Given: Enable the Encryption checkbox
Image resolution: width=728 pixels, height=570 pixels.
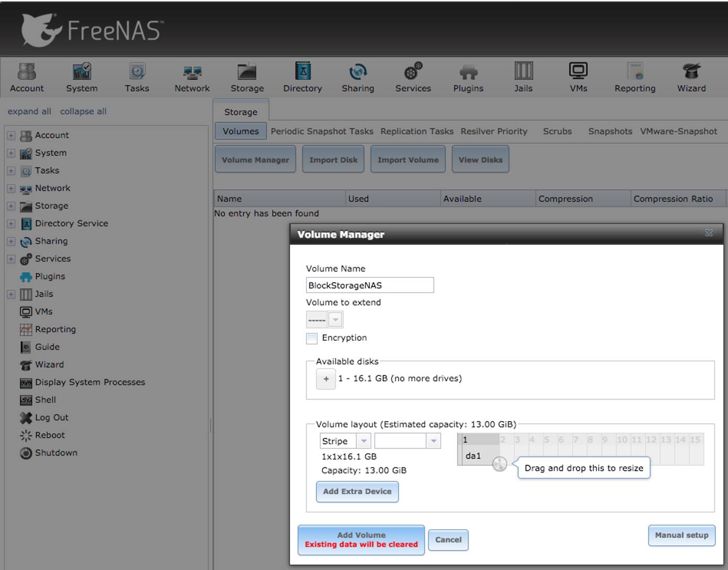Looking at the screenshot, I should tap(312, 338).
